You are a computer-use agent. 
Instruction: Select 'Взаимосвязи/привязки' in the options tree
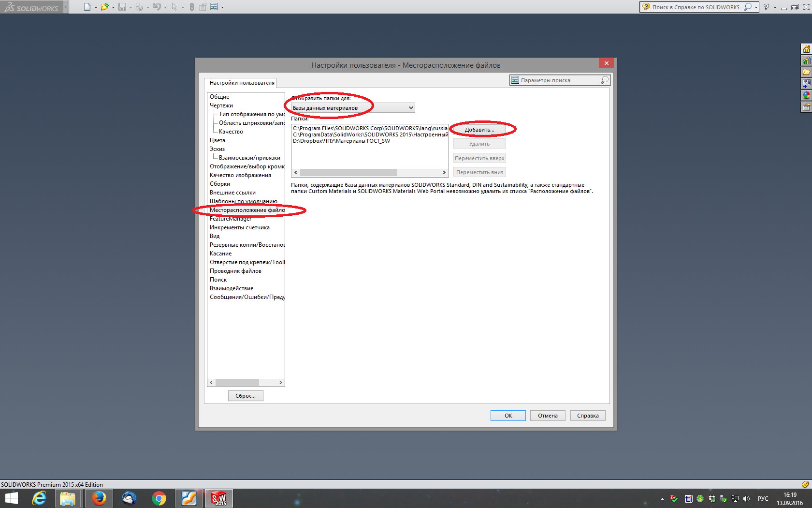249,158
